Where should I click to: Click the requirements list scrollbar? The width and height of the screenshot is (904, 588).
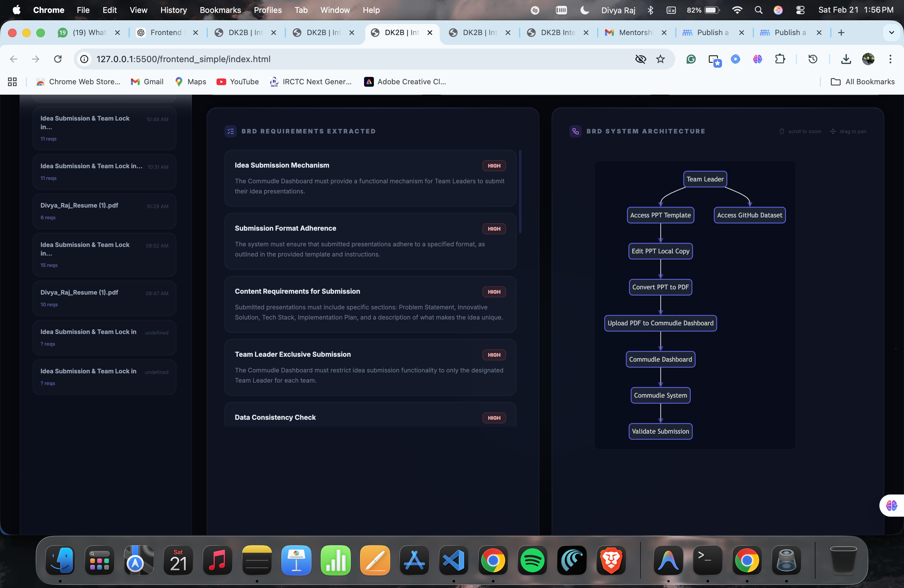pos(520,192)
